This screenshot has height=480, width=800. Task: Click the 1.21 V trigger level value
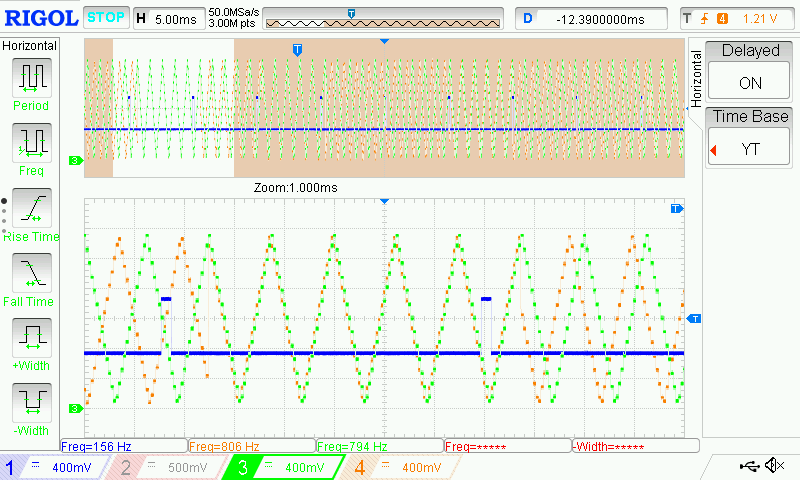click(x=760, y=19)
